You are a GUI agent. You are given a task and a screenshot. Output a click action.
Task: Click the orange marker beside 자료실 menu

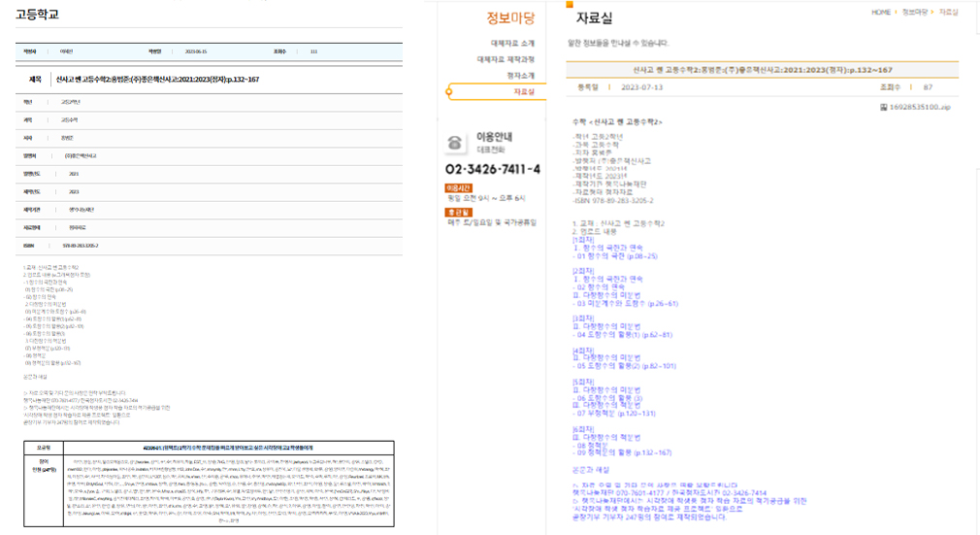pyautogui.click(x=448, y=91)
